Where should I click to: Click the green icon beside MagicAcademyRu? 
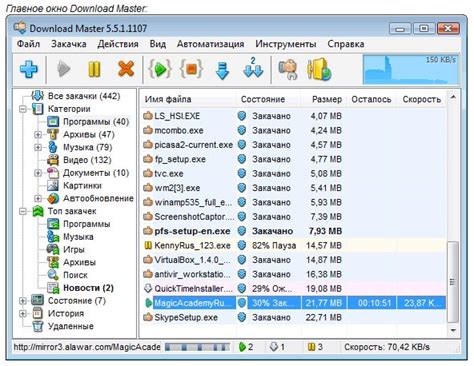click(x=148, y=303)
